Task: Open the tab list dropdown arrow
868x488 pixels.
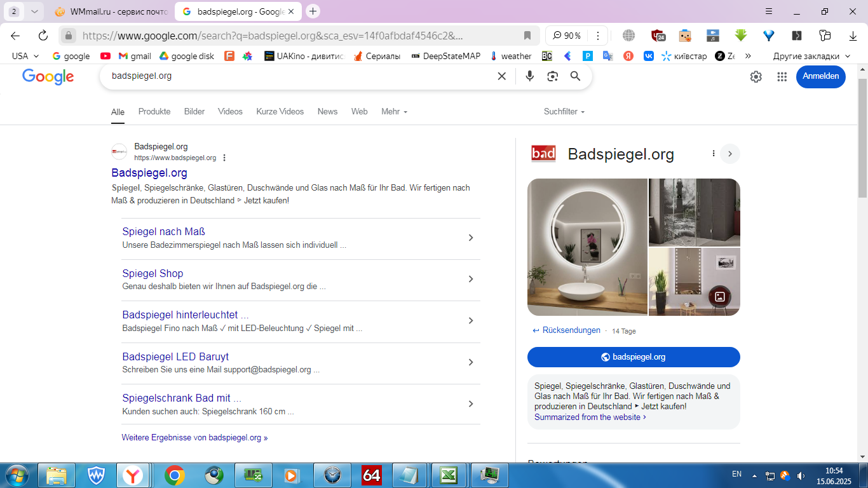Action: (x=34, y=11)
